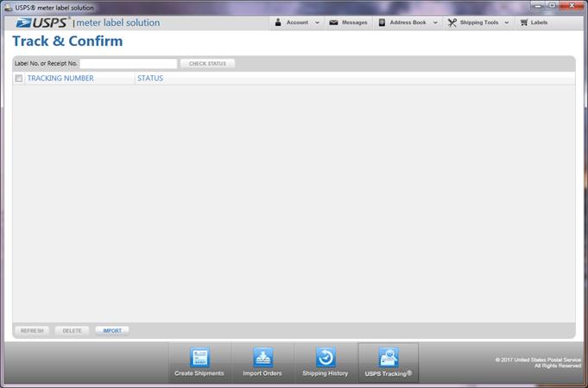Expand the Account dropdown arrow
This screenshot has width=588, height=388.
(x=317, y=22)
